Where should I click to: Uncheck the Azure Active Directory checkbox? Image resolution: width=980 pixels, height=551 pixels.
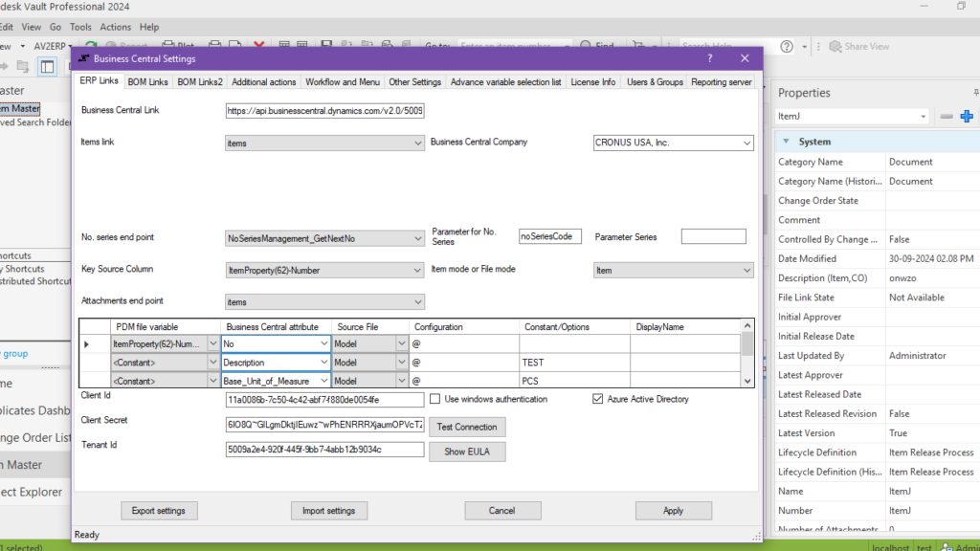pyautogui.click(x=599, y=399)
